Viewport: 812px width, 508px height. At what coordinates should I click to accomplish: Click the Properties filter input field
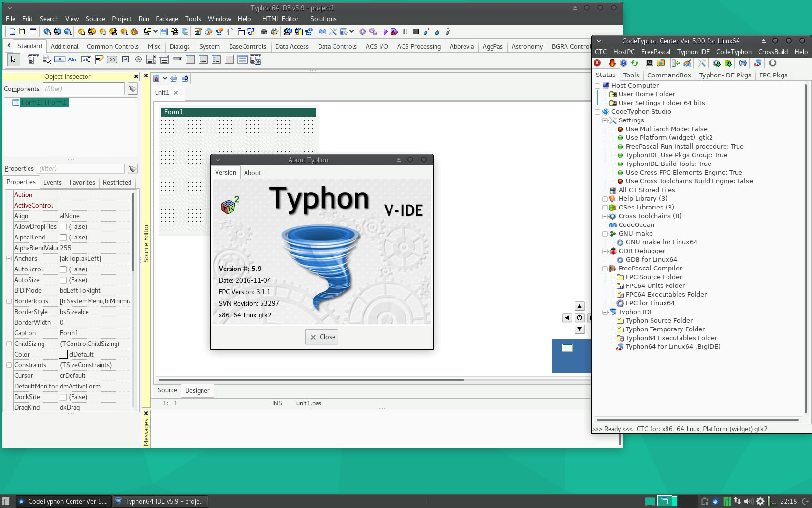click(81, 168)
